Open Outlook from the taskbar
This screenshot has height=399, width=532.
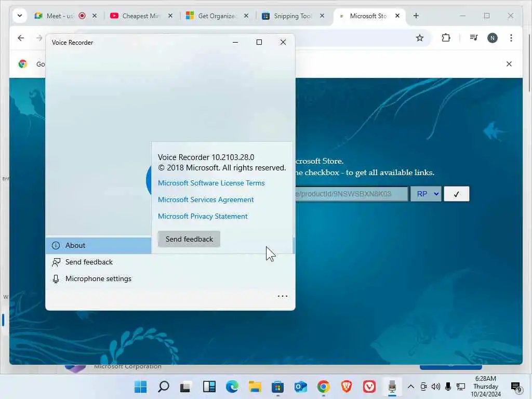pyautogui.click(x=301, y=387)
